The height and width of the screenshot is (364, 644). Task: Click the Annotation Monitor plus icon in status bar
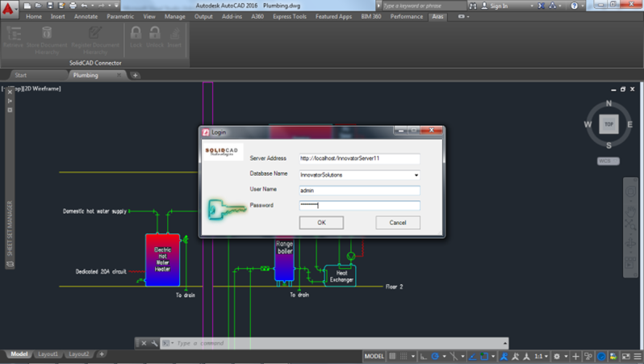575,356
